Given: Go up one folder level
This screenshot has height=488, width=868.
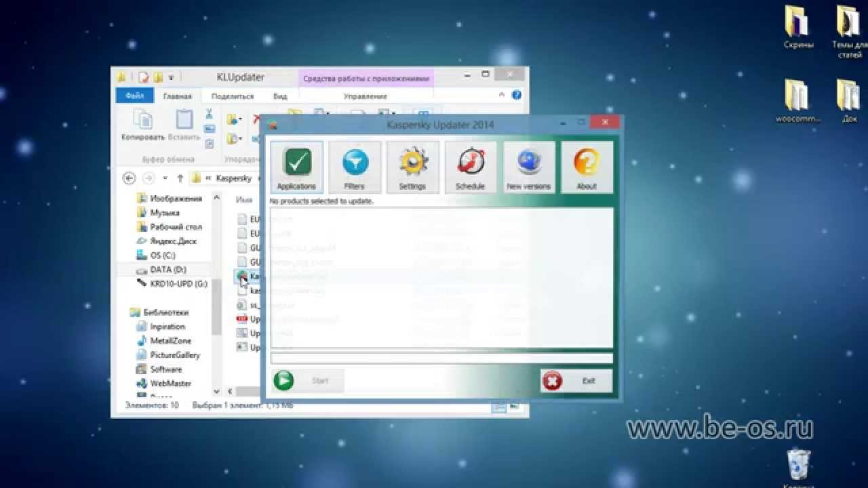Looking at the screenshot, I should 180,178.
